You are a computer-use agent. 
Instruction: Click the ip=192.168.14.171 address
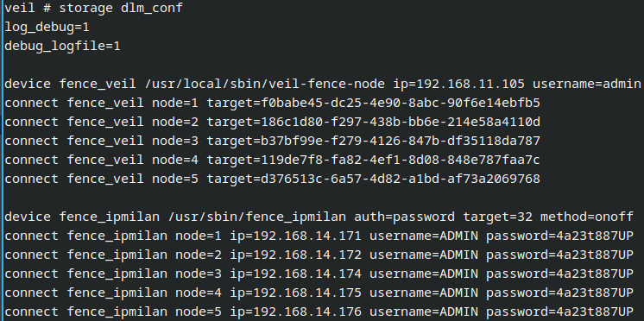296,236
